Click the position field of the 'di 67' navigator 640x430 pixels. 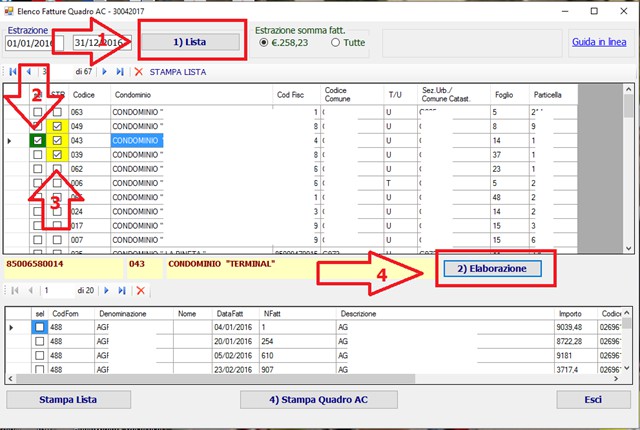(56, 72)
